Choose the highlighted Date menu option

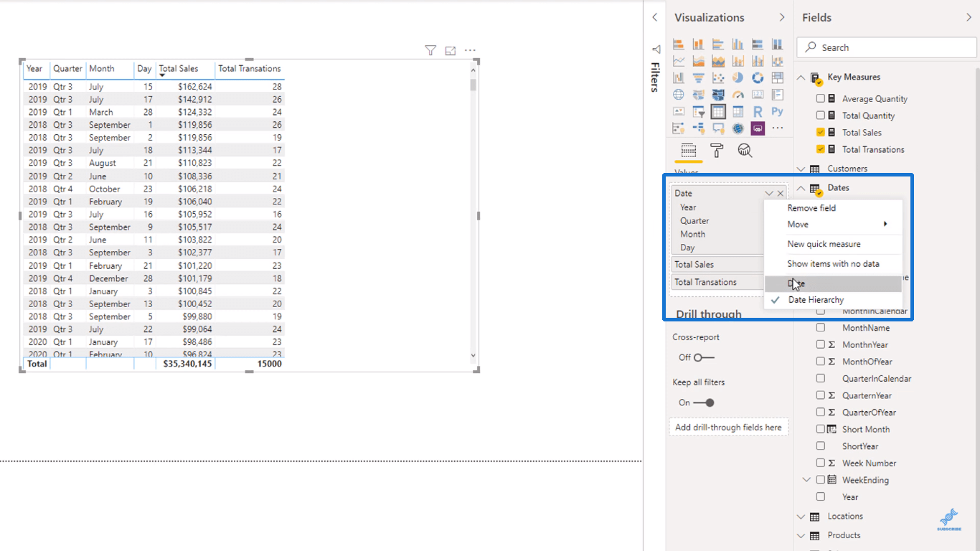pos(833,283)
